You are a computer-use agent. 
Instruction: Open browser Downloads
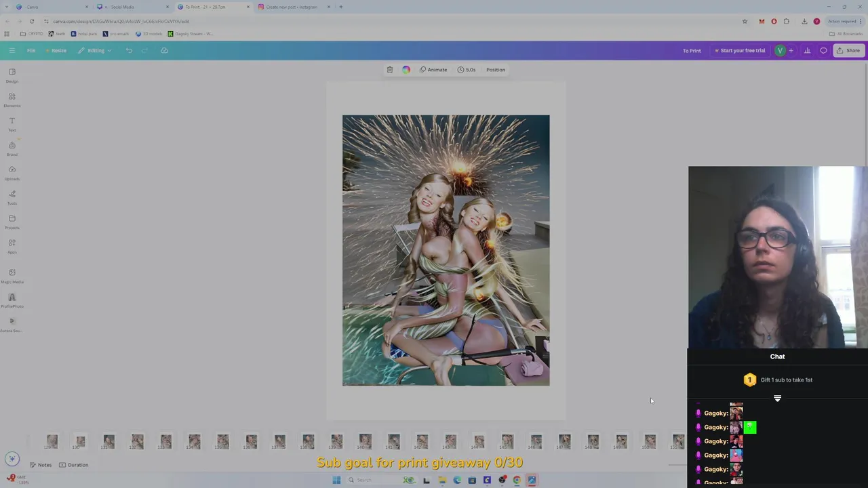tap(804, 21)
